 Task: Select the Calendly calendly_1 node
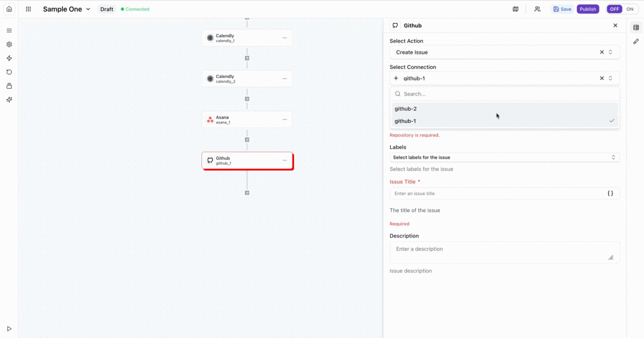[247, 38]
